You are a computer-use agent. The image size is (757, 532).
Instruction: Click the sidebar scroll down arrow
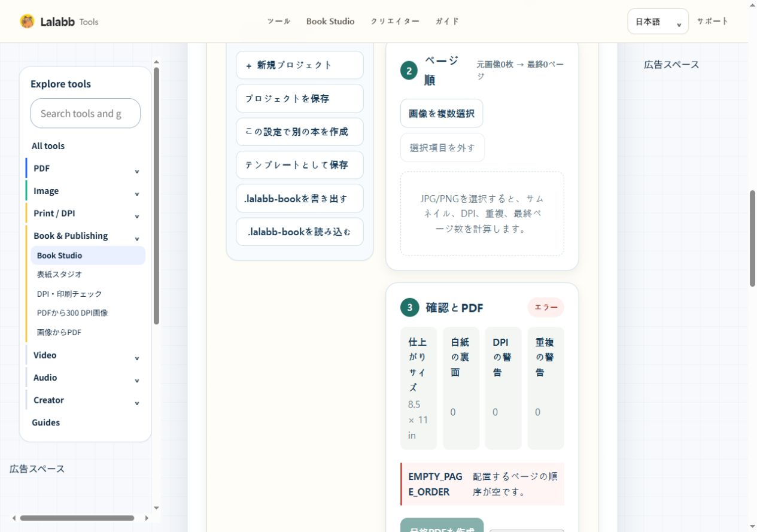[x=156, y=508]
